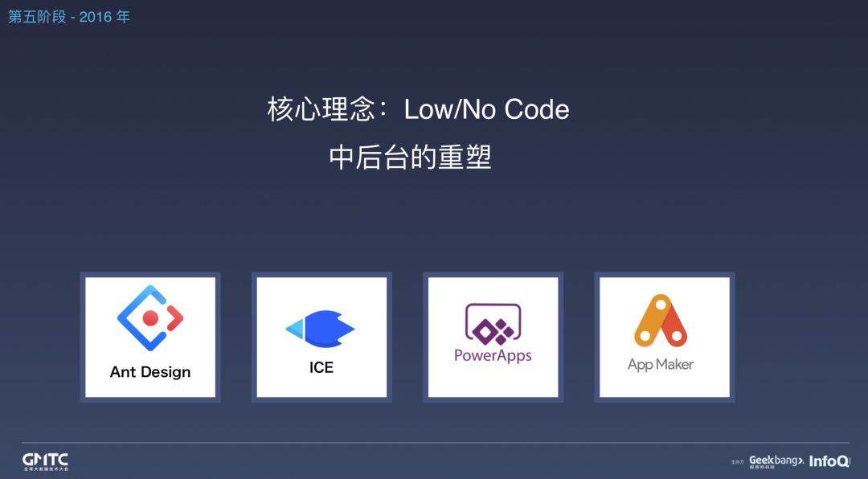This screenshot has width=868, height=479.
Task: Select the blue ICE rocket logo
Action: pos(321,329)
